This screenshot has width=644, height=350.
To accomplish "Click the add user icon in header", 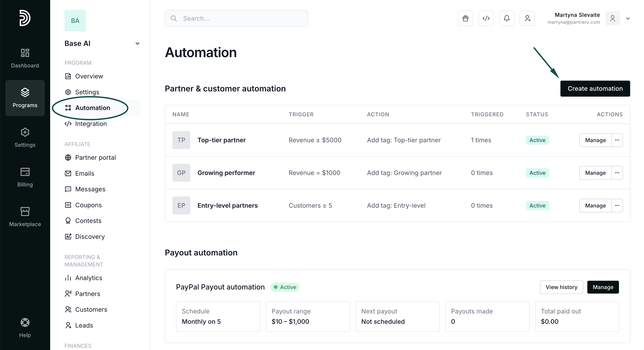I will [527, 18].
